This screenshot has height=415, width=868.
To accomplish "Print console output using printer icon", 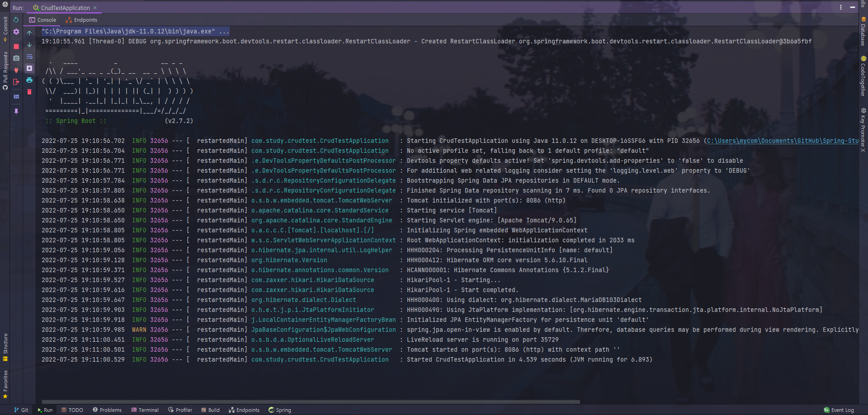I will coord(29,80).
